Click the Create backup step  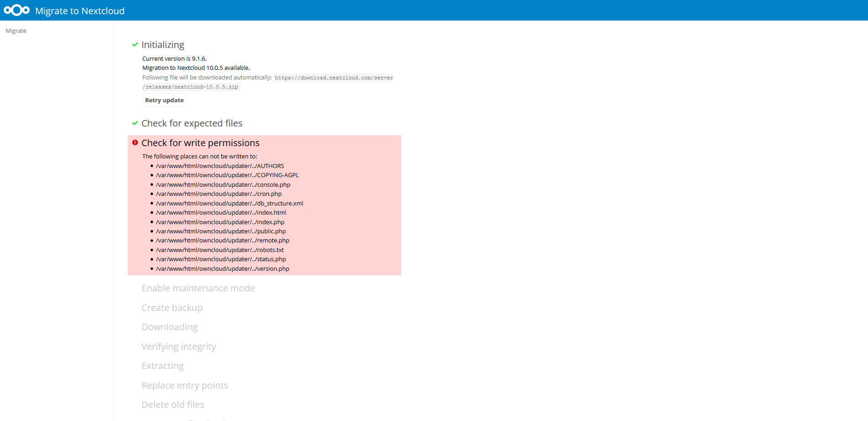(172, 308)
